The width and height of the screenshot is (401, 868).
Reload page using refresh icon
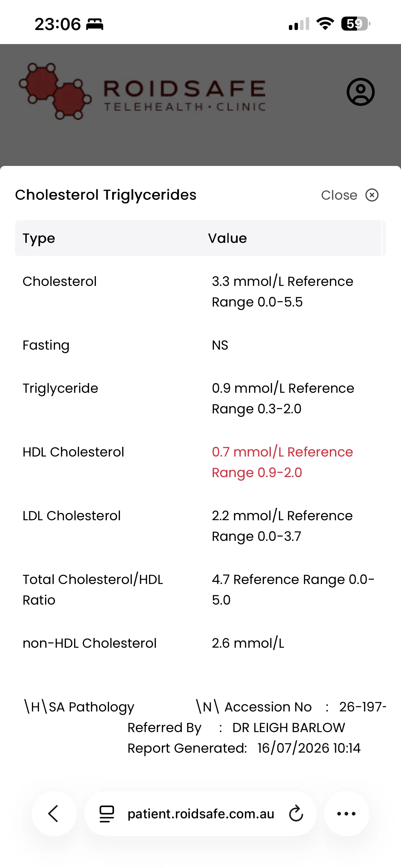pyautogui.click(x=296, y=813)
